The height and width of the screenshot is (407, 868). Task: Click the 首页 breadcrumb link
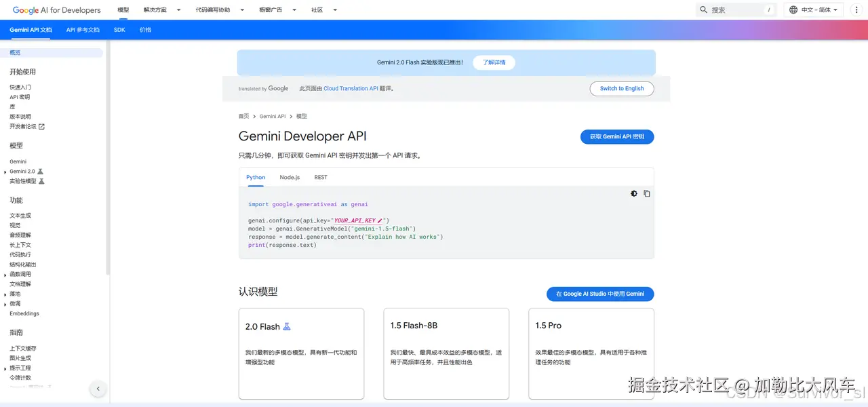point(243,116)
